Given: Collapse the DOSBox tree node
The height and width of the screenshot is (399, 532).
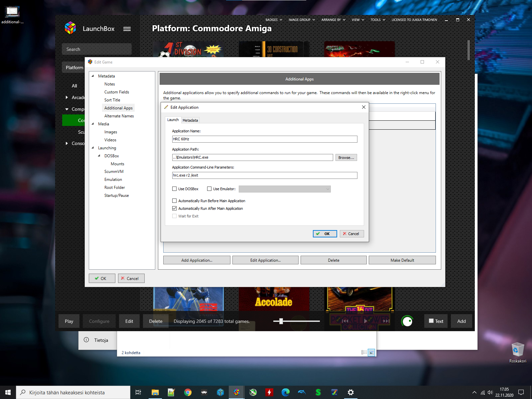Looking at the screenshot, I should coord(99,156).
